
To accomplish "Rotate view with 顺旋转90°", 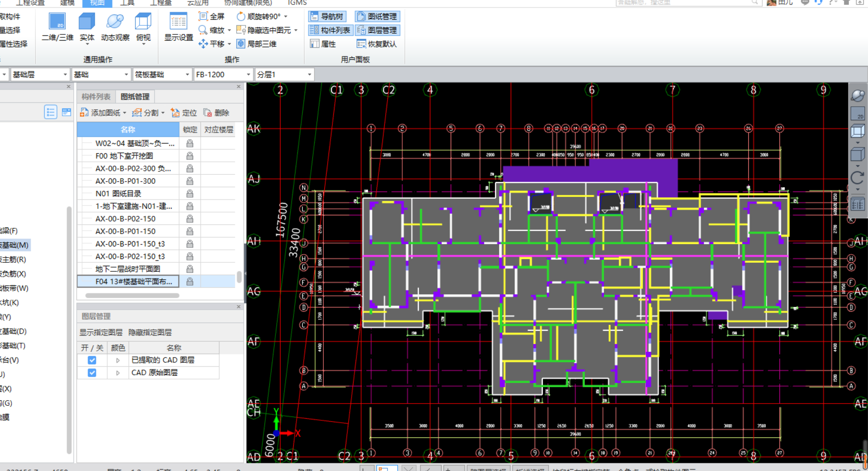I will 259,16.
